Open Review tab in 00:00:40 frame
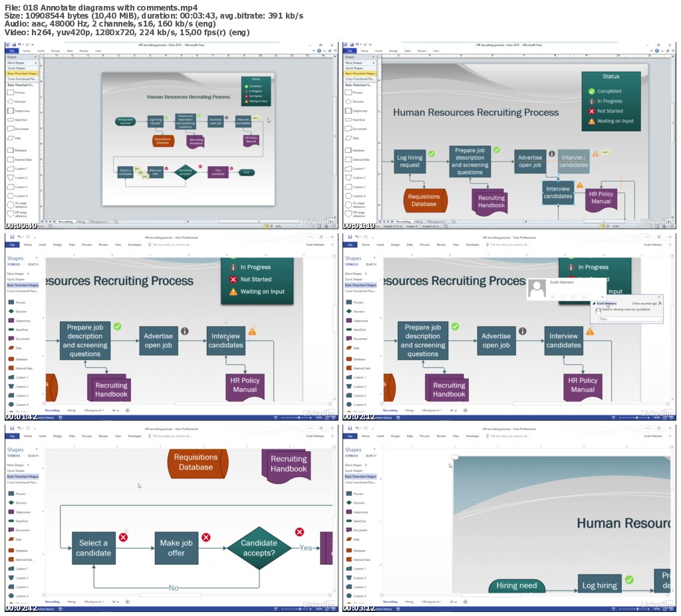The width and height of the screenshot is (681, 616). [84, 51]
